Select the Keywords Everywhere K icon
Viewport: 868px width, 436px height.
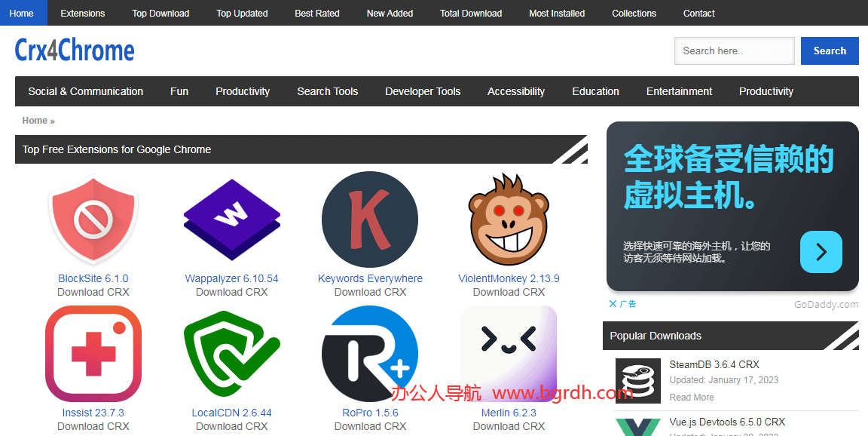(x=370, y=219)
